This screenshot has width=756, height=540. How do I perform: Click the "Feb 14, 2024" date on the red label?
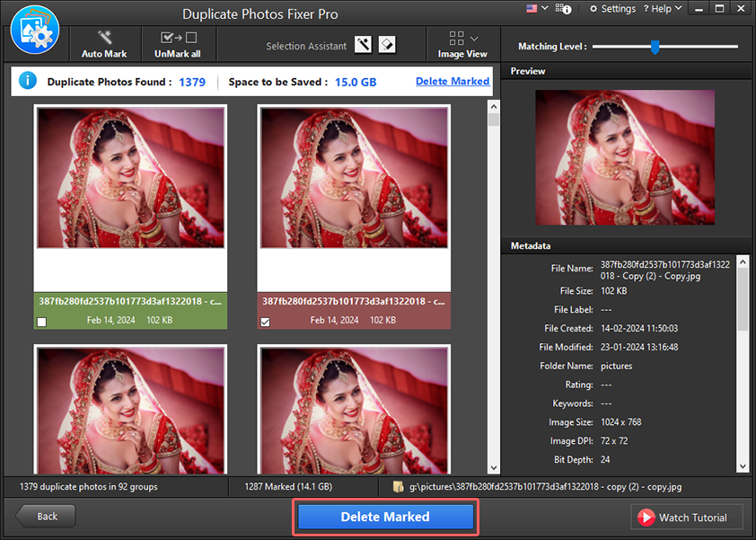point(334,320)
